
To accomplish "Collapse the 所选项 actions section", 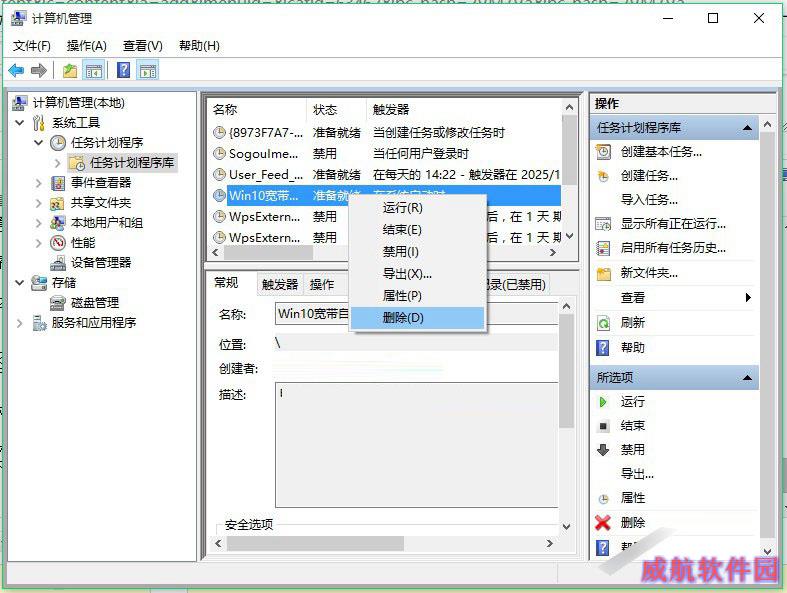I will (x=747, y=377).
